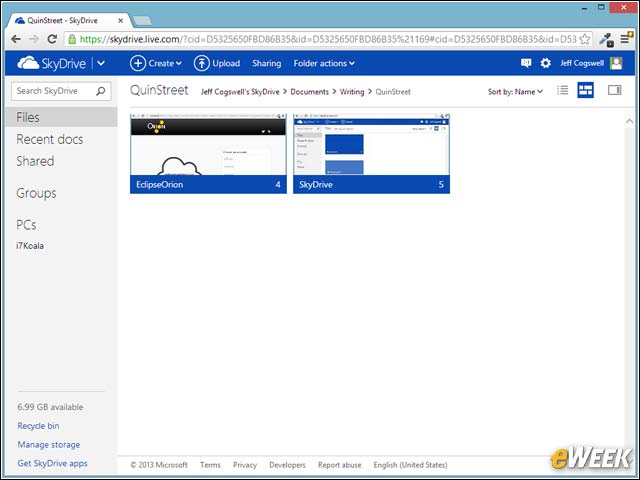Click the browser back arrow
The image size is (640, 480).
click(x=16, y=39)
